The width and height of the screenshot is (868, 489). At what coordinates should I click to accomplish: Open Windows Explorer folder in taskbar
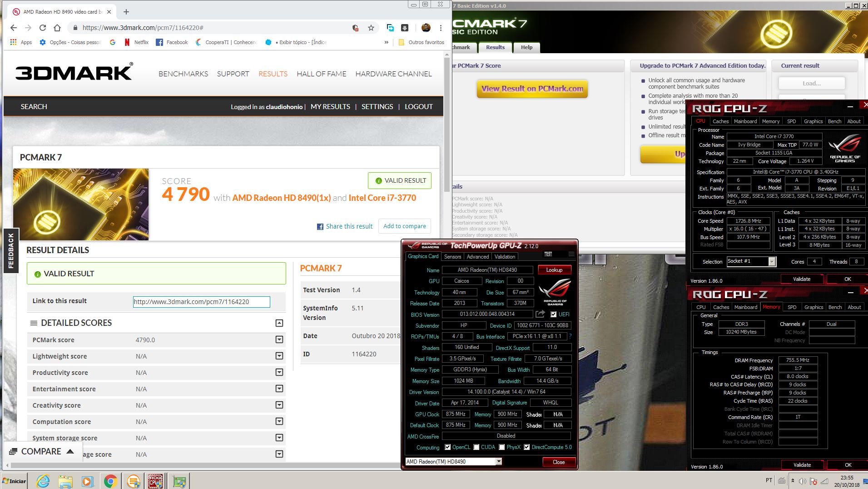65,481
